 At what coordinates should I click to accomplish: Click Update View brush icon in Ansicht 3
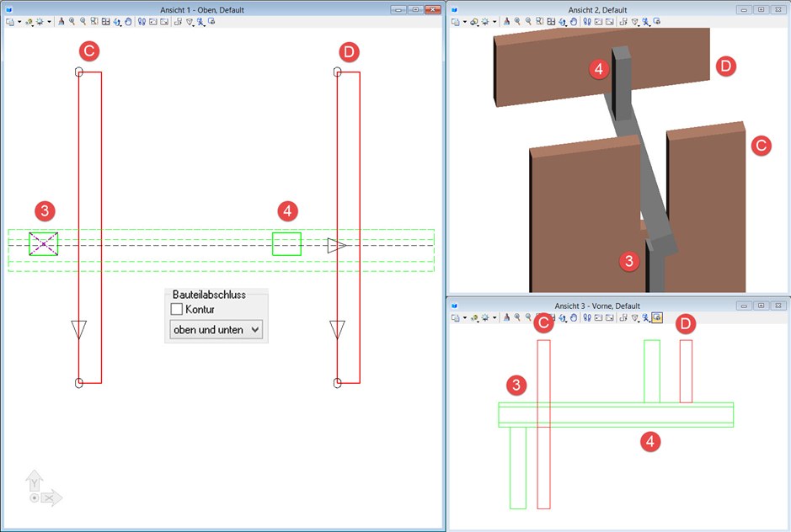pos(506,317)
